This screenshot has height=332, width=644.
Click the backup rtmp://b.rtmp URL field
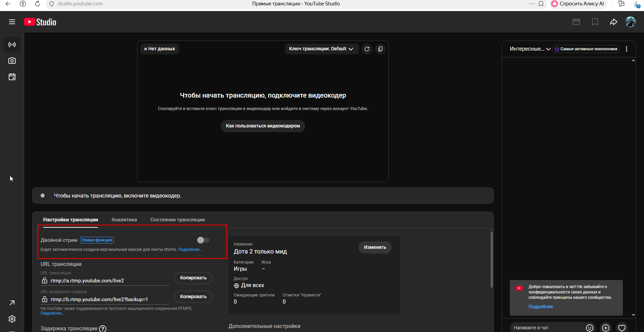(105, 299)
